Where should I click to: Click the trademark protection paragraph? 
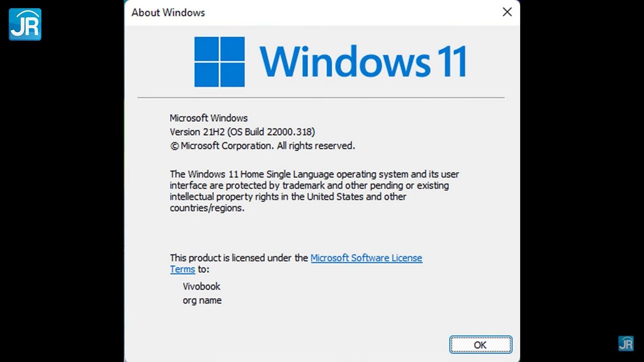314,191
